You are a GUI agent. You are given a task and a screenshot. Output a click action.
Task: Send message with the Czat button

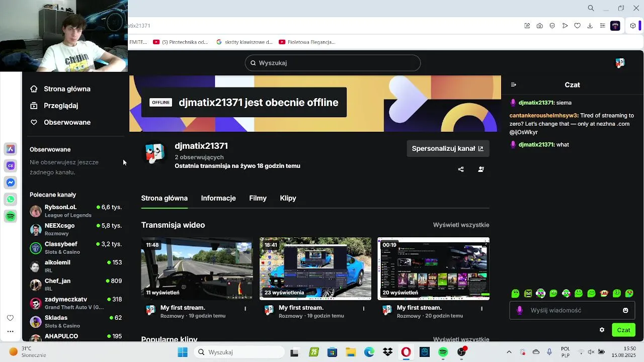click(x=623, y=330)
